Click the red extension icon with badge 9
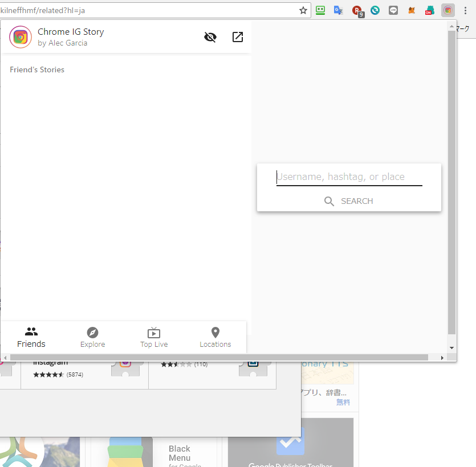Viewport: 476px width, 467px height. pos(358,11)
